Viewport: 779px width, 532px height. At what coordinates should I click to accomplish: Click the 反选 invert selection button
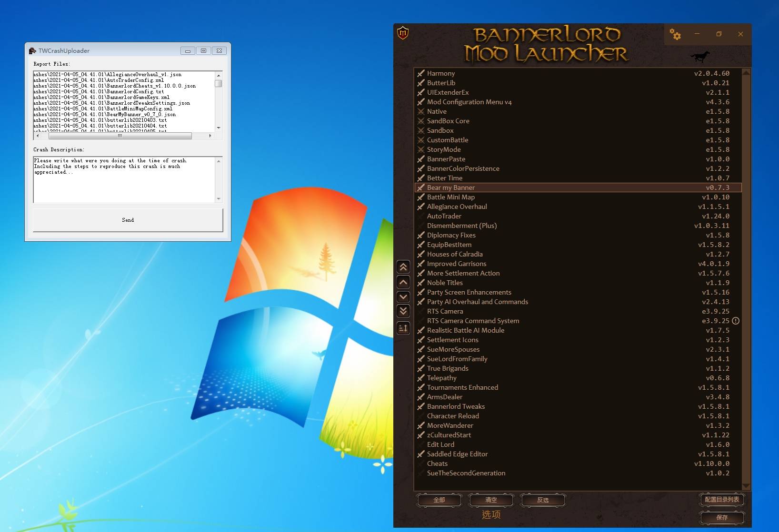click(x=543, y=500)
